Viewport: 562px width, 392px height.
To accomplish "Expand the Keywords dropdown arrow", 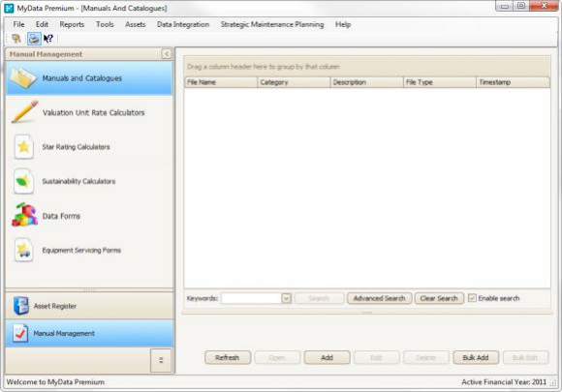I will pos(286,298).
